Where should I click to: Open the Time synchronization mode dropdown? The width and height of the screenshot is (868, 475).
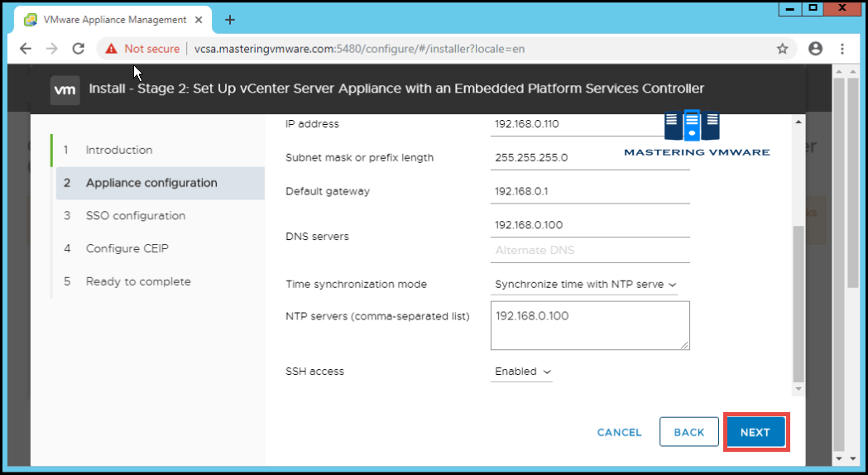[x=584, y=285]
